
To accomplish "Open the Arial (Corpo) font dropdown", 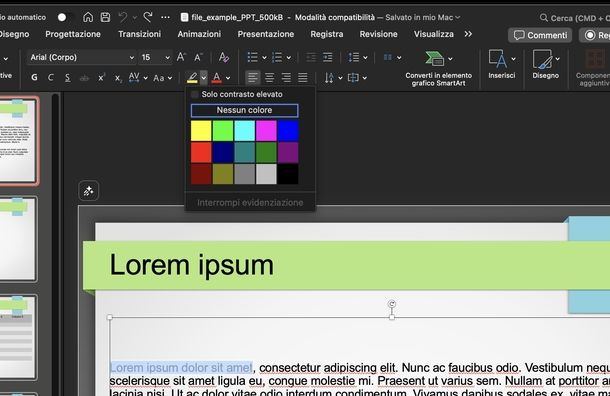I will [131, 58].
